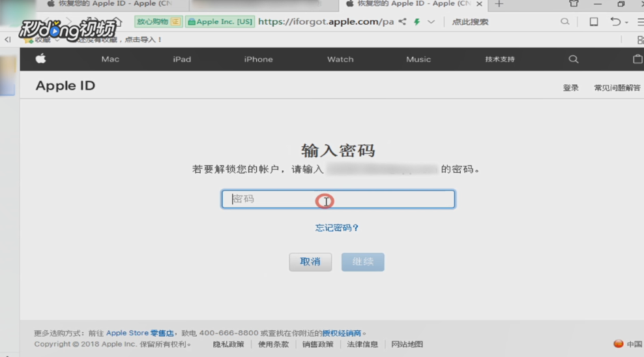
Task: Click the Apple Inc. [US] certificate badge
Action: pyautogui.click(x=220, y=22)
